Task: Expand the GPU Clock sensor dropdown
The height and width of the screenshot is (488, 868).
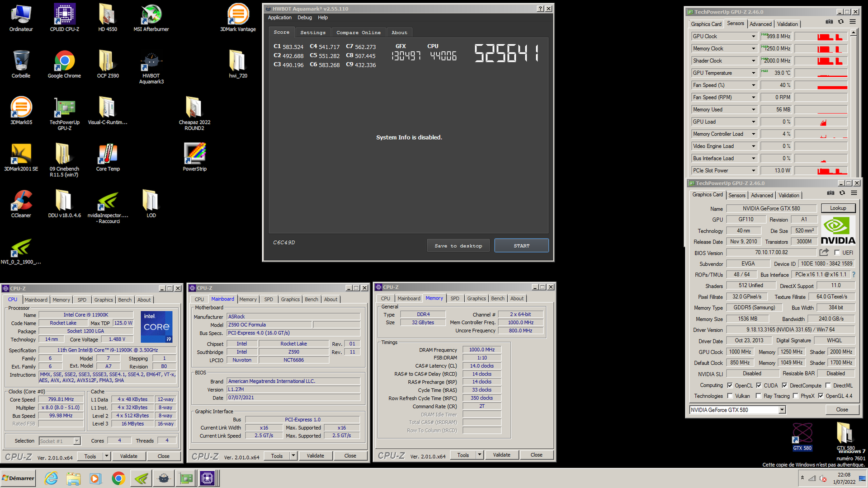Action: (753, 36)
